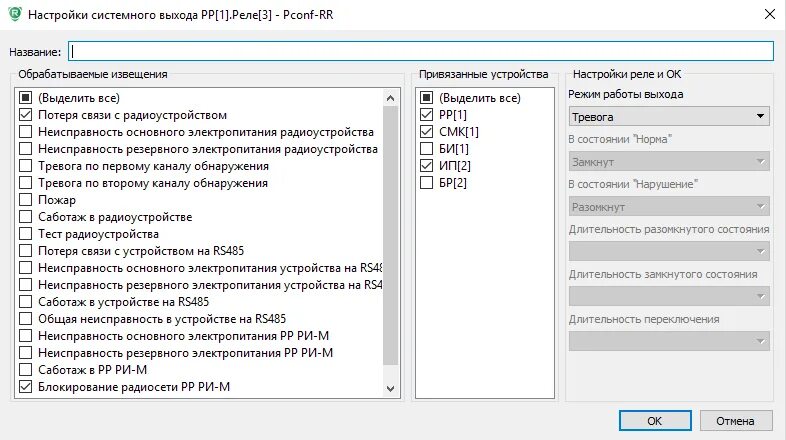The width and height of the screenshot is (786, 440).
Task: Cancel dialog with Отмена button
Action: tap(735, 420)
